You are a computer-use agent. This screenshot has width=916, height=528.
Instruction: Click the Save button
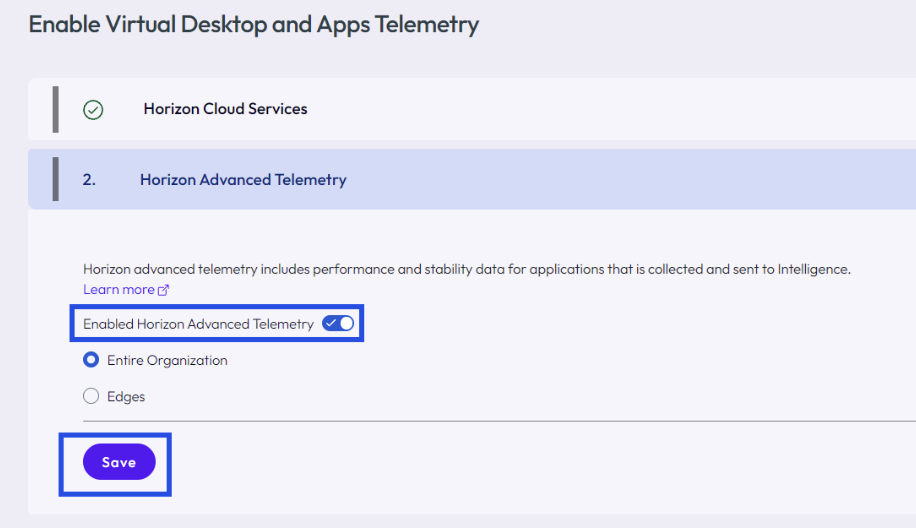pos(119,462)
